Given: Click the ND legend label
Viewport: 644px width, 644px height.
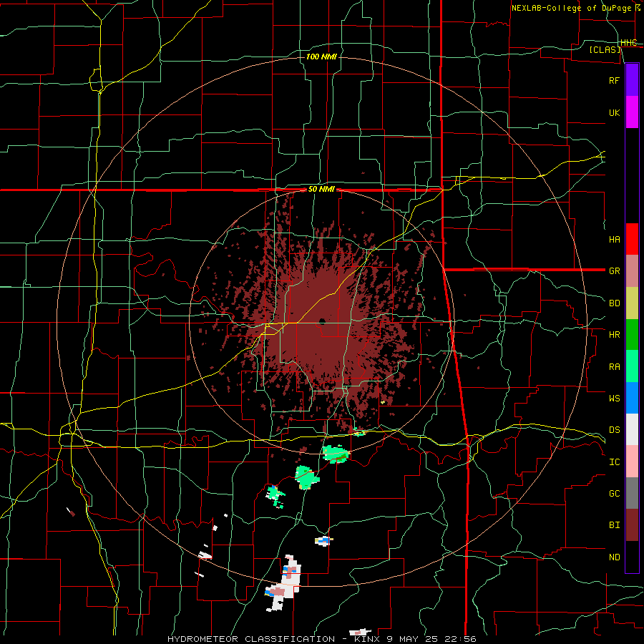Looking at the screenshot, I should point(614,557).
